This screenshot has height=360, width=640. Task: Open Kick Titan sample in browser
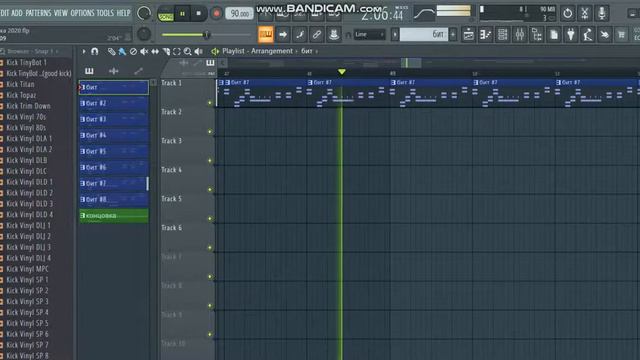pos(20,84)
